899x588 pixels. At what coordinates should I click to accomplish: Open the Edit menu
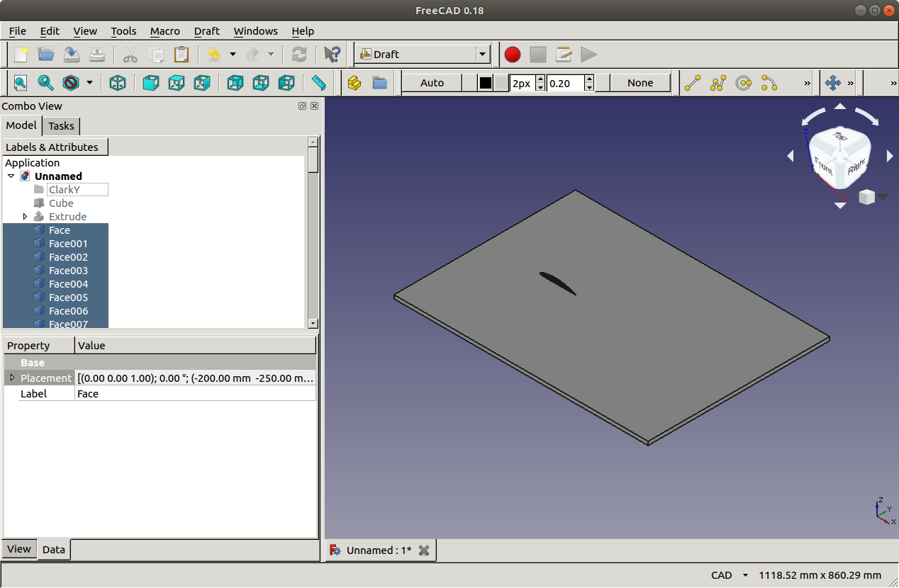[x=50, y=31]
